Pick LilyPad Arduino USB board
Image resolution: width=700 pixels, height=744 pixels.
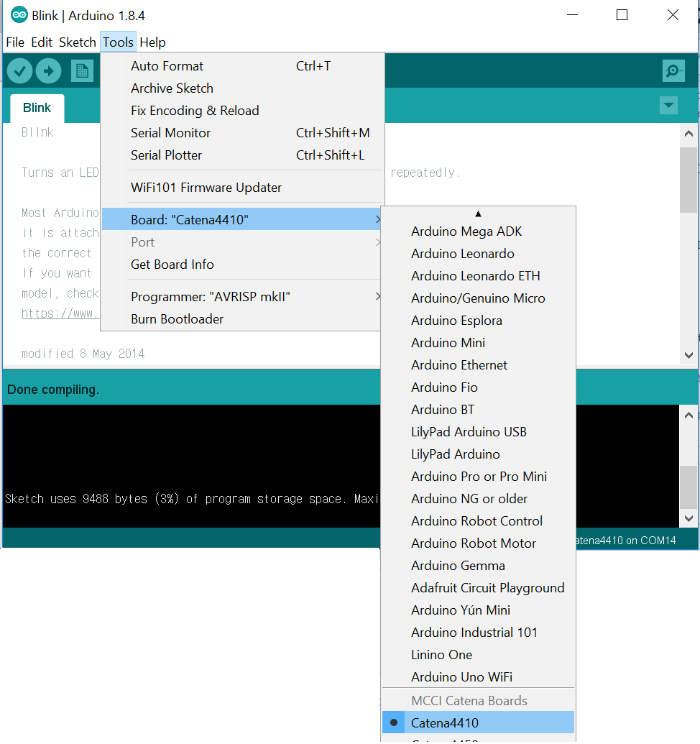click(x=478, y=432)
